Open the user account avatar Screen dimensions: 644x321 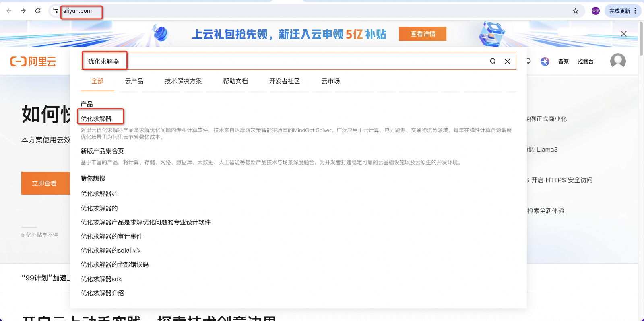(618, 61)
